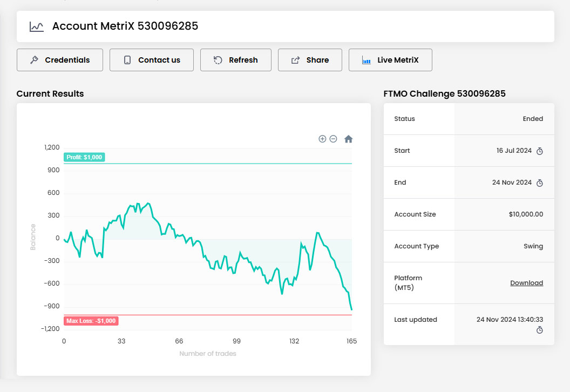The image size is (570, 392).
Task: Share the account metrics
Action: coord(310,60)
